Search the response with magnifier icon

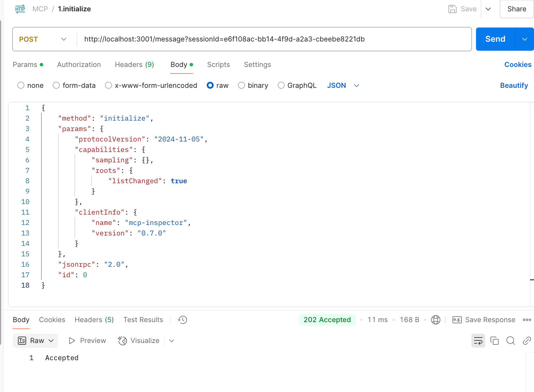511,341
